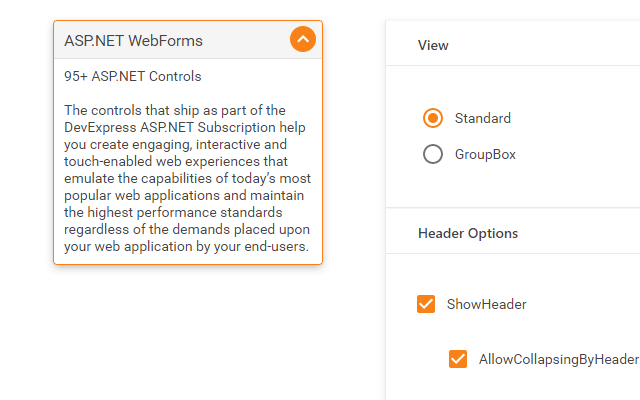Uncheck the ShowHeader checkbox
This screenshot has width=640, height=400.
426,304
